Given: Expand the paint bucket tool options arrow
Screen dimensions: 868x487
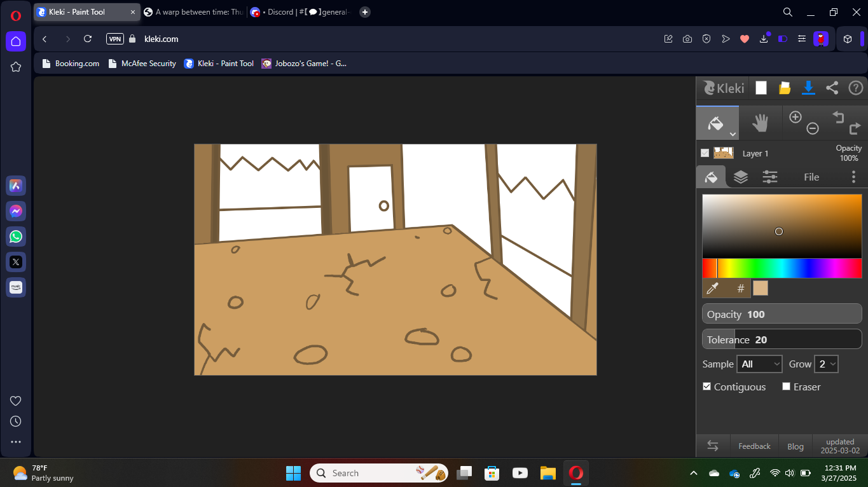Looking at the screenshot, I should [733, 134].
